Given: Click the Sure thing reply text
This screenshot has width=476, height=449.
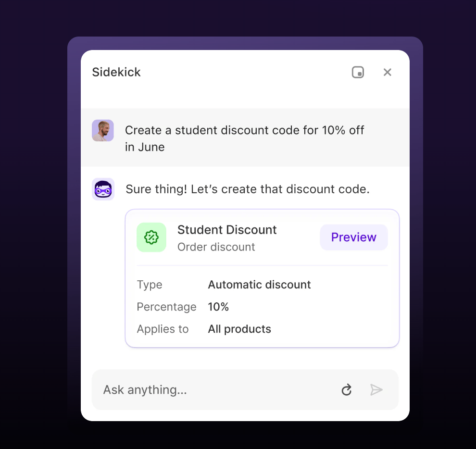Looking at the screenshot, I should click(x=248, y=189).
